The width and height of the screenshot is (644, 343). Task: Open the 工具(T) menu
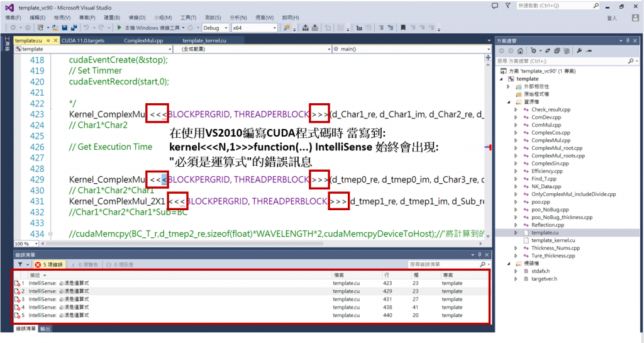pyautogui.click(x=188, y=18)
